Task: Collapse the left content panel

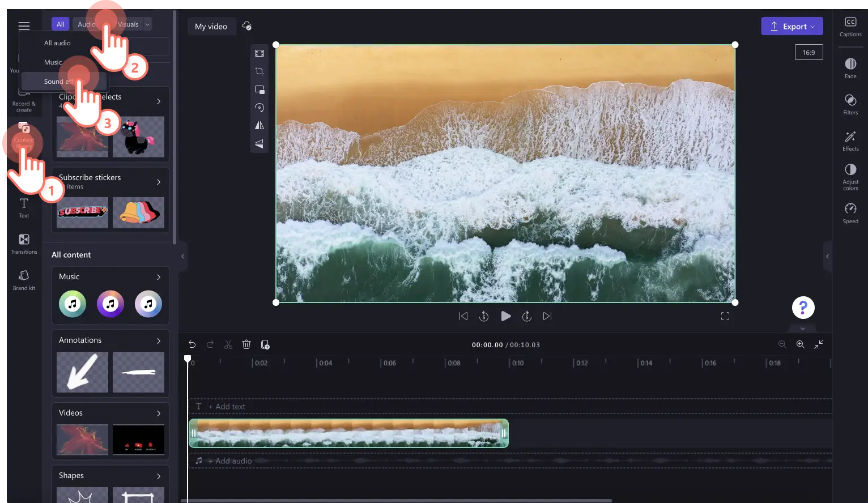Action: point(182,257)
